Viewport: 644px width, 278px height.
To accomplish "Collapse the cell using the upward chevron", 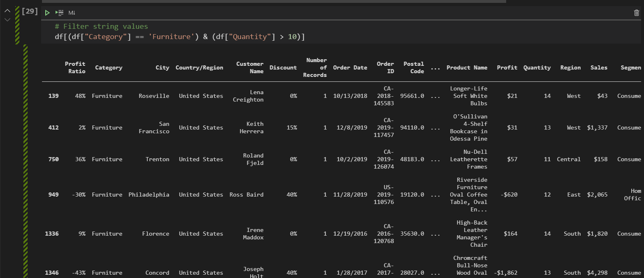I will click(x=7, y=10).
